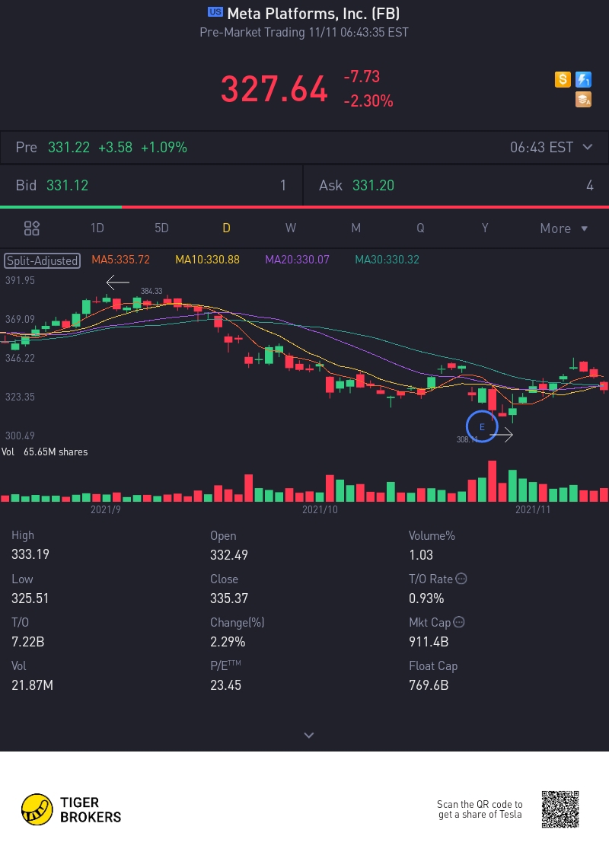Tap the Close 335.37 value
The height and width of the screenshot is (868, 609).
pyautogui.click(x=228, y=598)
